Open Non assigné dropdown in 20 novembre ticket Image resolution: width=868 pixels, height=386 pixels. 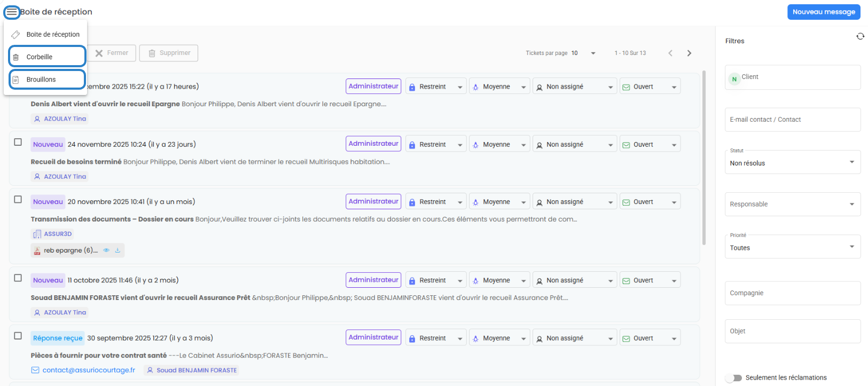pos(575,202)
